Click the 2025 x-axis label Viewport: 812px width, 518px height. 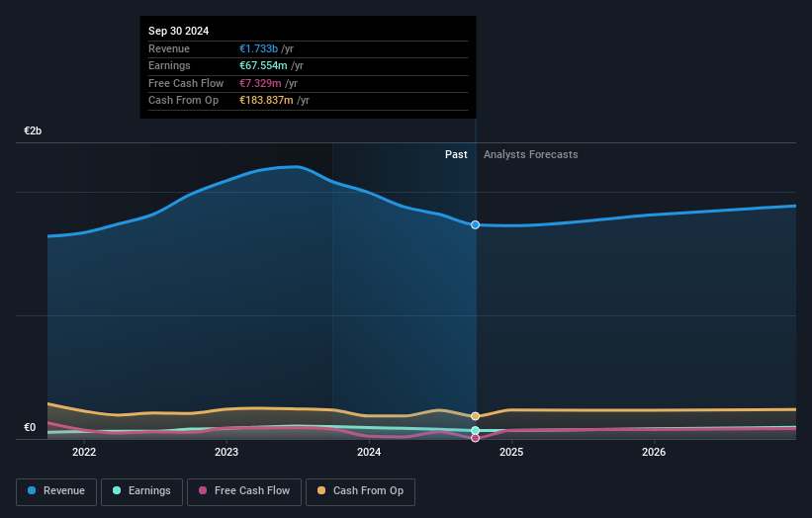511,453
